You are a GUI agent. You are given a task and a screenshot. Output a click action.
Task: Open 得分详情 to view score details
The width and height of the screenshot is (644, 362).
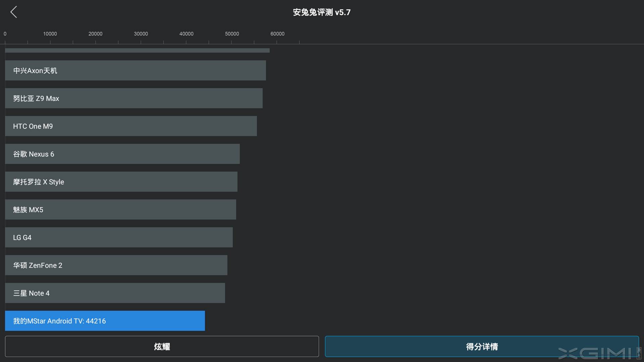pos(482,347)
